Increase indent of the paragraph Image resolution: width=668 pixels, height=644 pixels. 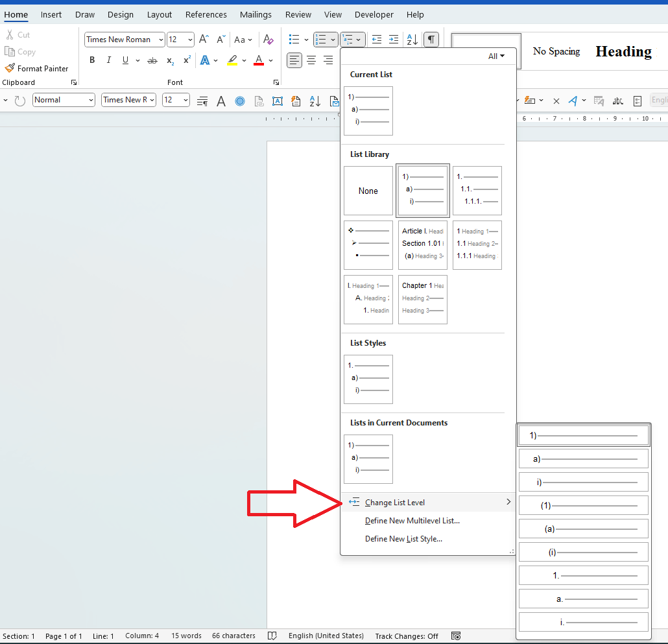(394, 40)
